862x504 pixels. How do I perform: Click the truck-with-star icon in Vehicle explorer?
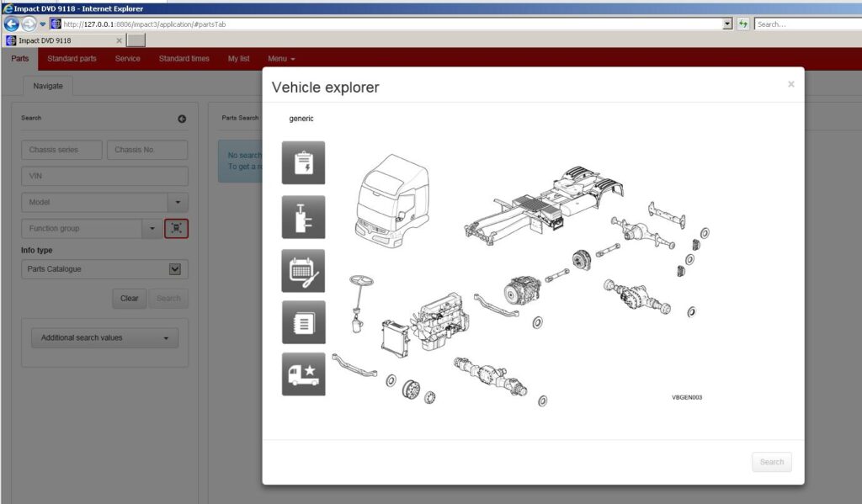(x=303, y=374)
